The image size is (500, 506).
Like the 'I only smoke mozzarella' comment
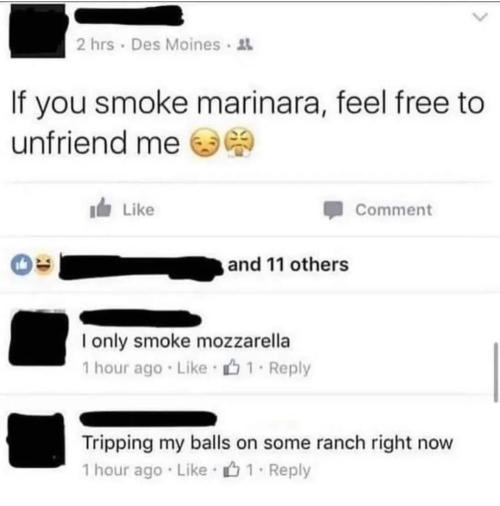point(192,368)
